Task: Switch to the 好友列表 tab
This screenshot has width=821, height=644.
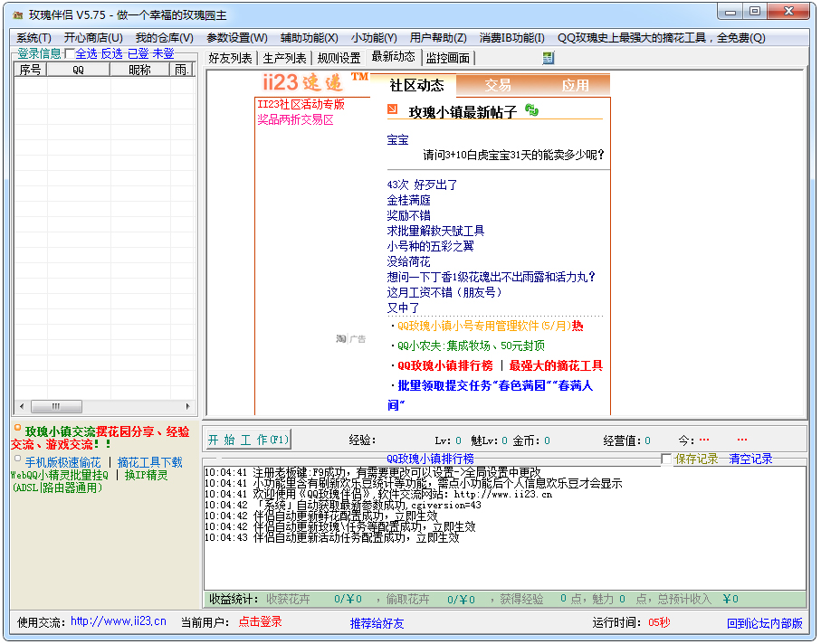Action: pos(230,58)
